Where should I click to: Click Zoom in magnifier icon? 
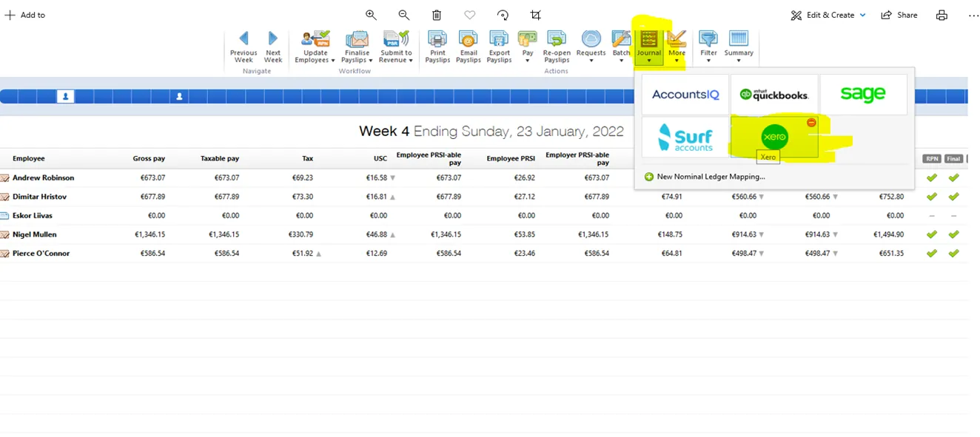coord(371,15)
